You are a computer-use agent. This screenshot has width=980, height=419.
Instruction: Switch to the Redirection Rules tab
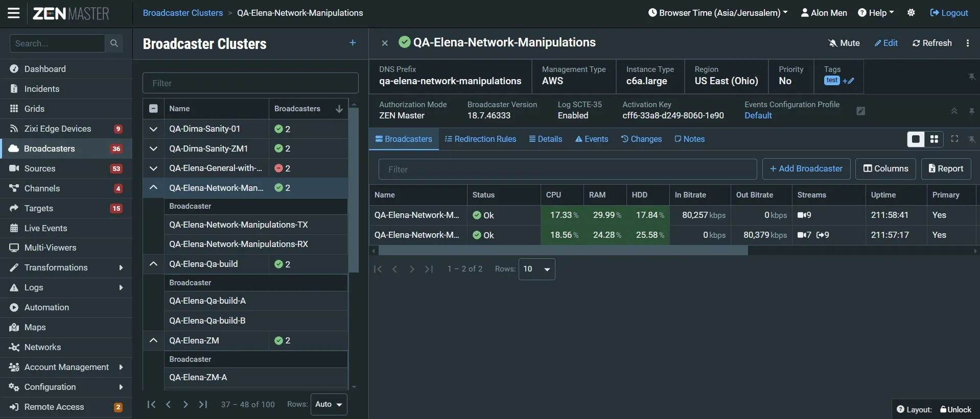point(480,139)
